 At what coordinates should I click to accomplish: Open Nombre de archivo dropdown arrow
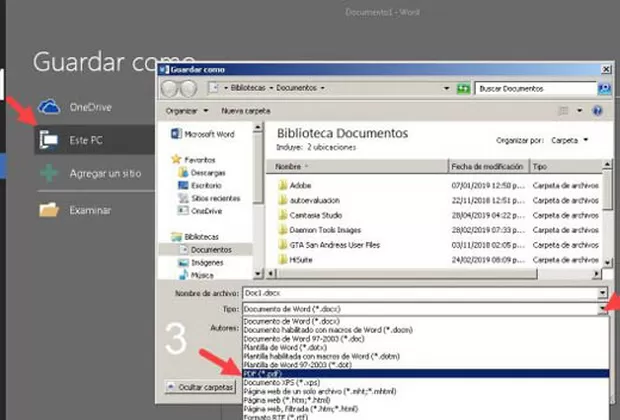(x=602, y=293)
